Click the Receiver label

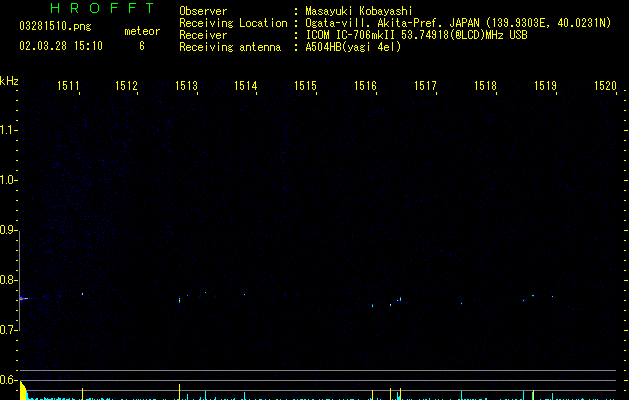pyautogui.click(x=203, y=35)
